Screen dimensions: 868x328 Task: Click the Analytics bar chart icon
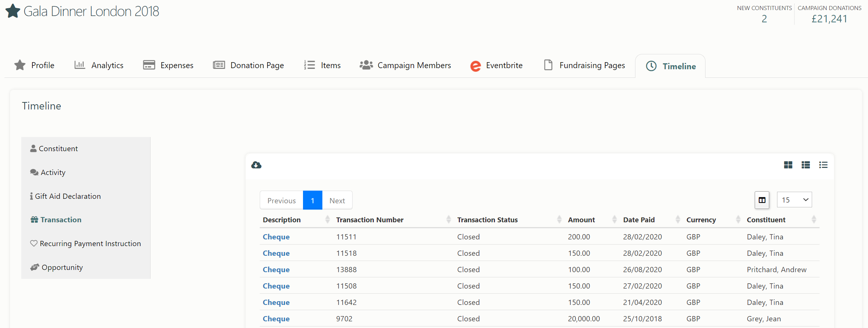80,65
